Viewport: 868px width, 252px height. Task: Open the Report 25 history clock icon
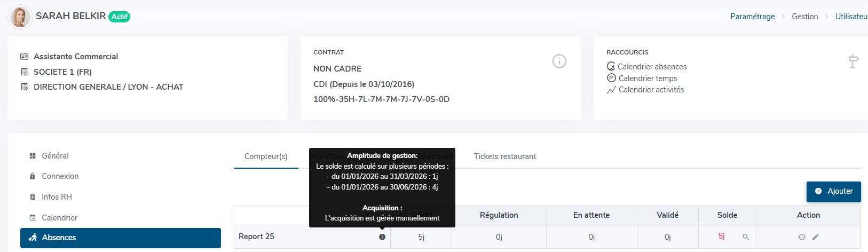pos(801,237)
